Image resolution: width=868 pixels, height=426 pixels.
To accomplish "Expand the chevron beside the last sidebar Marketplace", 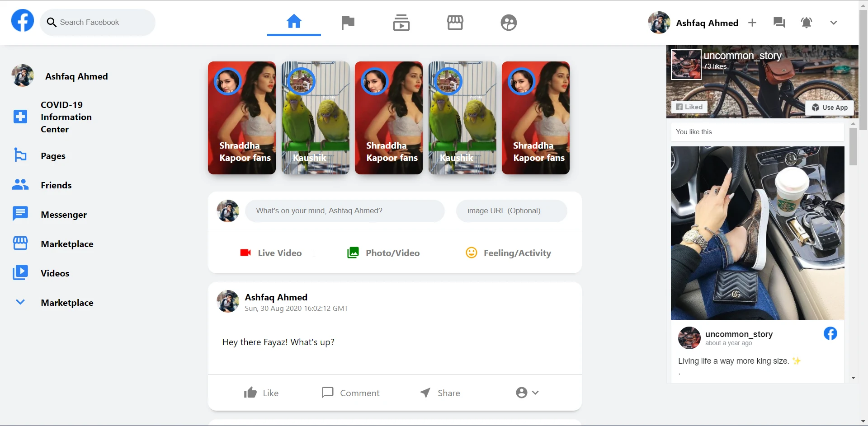I will (x=20, y=302).
